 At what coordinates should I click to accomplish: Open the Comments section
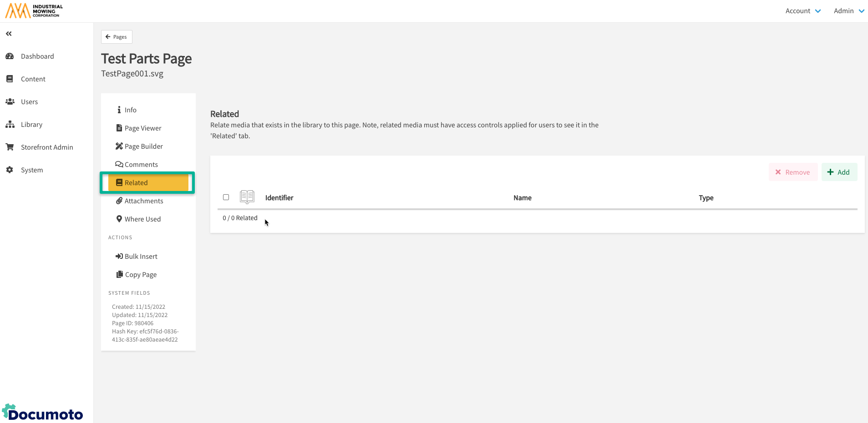coord(141,165)
